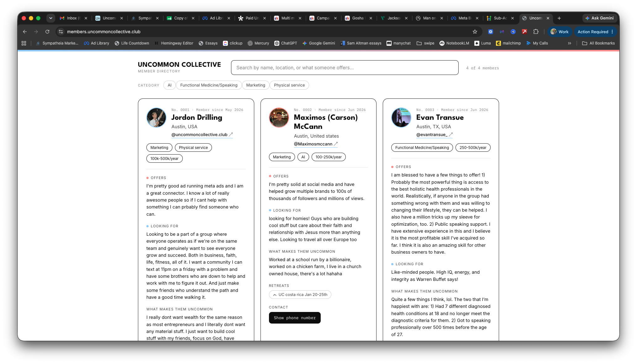This screenshot has height=364, width=637.
Task: Close the Gosha browser tab
Action: pos(371,18)
